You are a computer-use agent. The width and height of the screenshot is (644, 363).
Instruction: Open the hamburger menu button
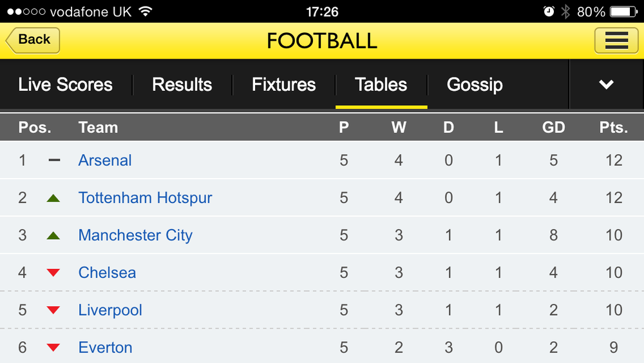click(616, 41)
